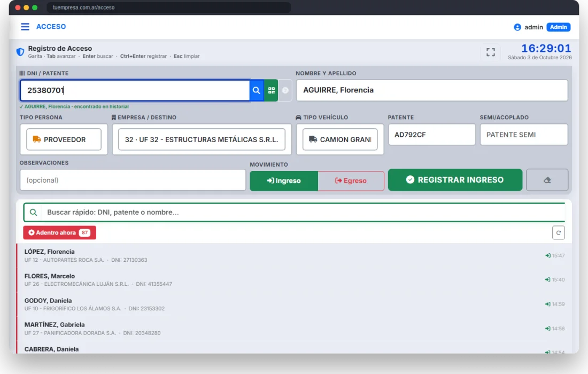
Task: Click the PATENTE SEMI input field
Action: (x=524, y=135)
